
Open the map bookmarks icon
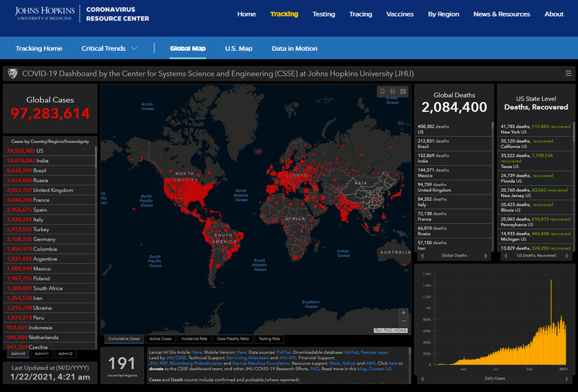pos(383,91)
